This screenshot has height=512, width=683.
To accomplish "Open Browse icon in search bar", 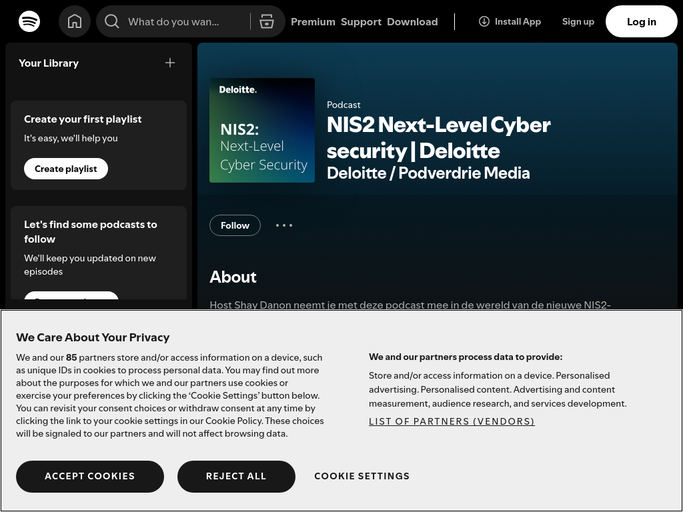I will click(267, 21).
